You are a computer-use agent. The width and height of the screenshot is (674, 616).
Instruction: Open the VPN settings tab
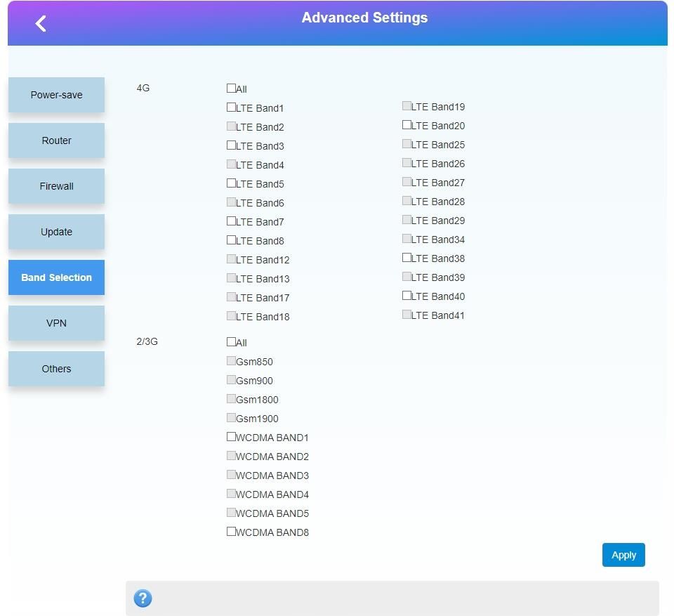pyautogui.click(x=56, y=323)
